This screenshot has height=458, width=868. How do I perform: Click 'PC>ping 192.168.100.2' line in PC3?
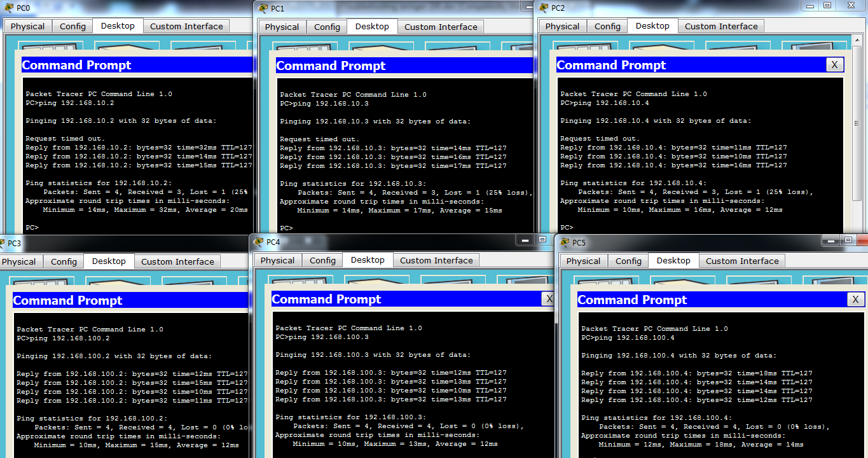click(63, 338)
